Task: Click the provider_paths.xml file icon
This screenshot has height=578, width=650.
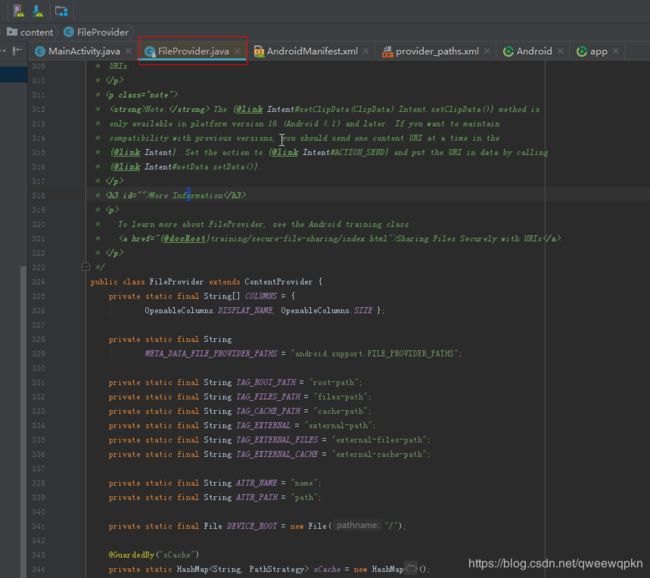Action: [388, 51]
